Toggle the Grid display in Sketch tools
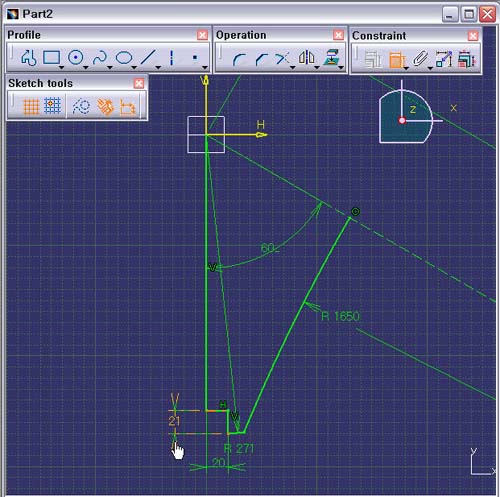This screenshot has height=497, width=500. pos(31,107)
